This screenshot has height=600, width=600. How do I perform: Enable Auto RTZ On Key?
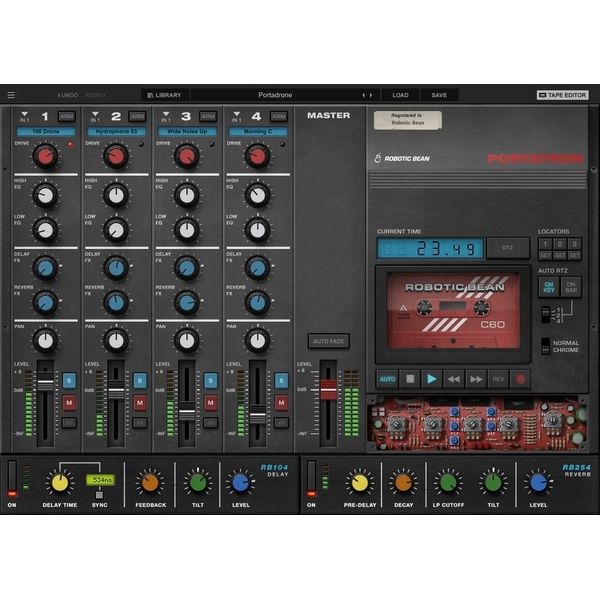(549, 287)
